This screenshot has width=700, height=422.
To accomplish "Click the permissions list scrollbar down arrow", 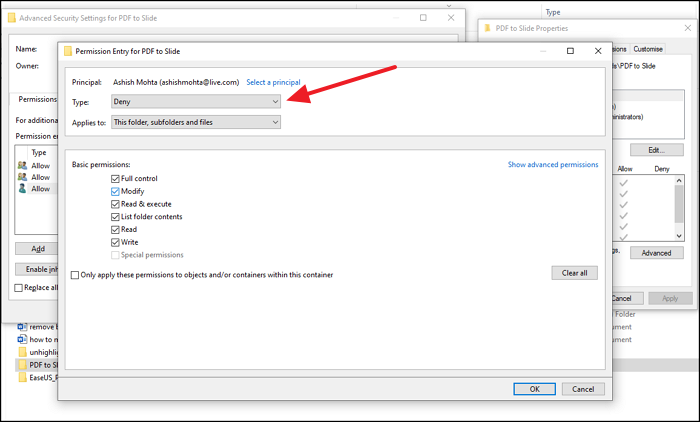I will tap(679, 236).
